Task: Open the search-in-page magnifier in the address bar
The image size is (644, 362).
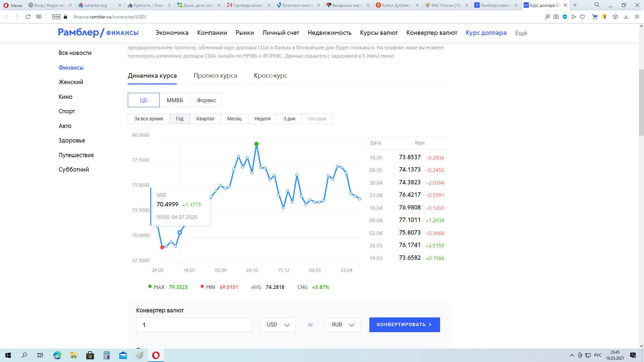Action: [547, 17]
